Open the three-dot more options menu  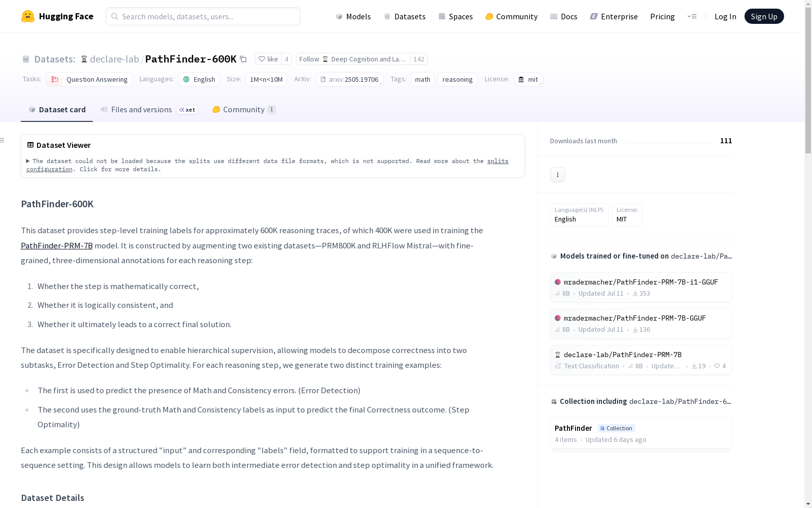pyautogui.click(x=558, y=175)
